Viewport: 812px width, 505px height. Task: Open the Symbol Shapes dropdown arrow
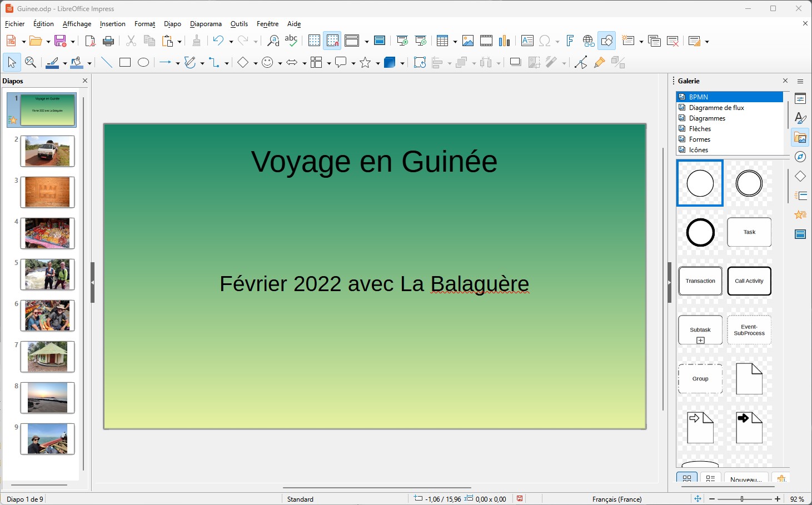[x=280, y=63]
